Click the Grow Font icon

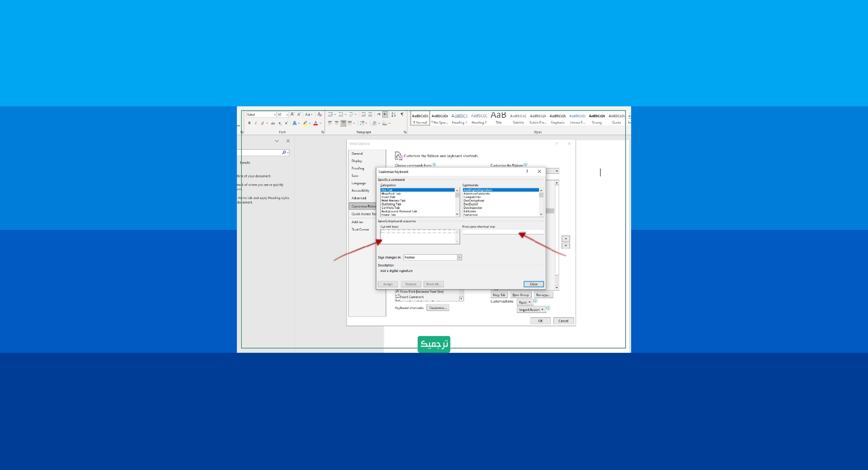point(292,115)
